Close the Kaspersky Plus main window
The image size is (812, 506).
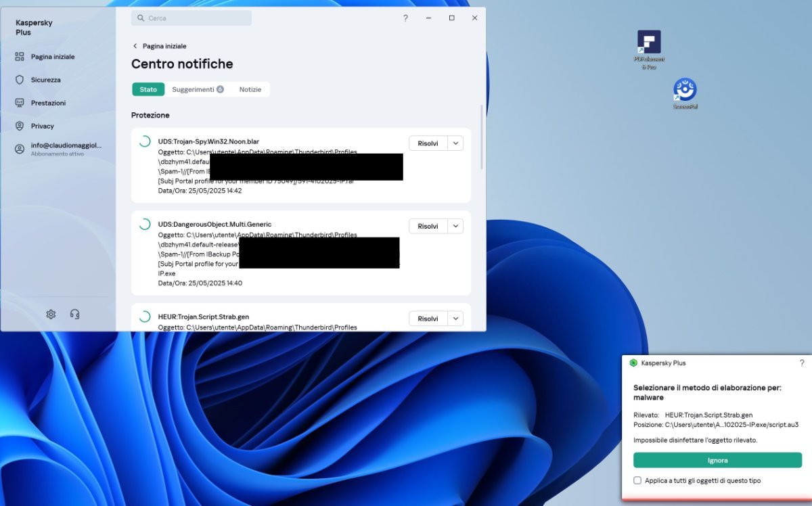pos(474,18)
